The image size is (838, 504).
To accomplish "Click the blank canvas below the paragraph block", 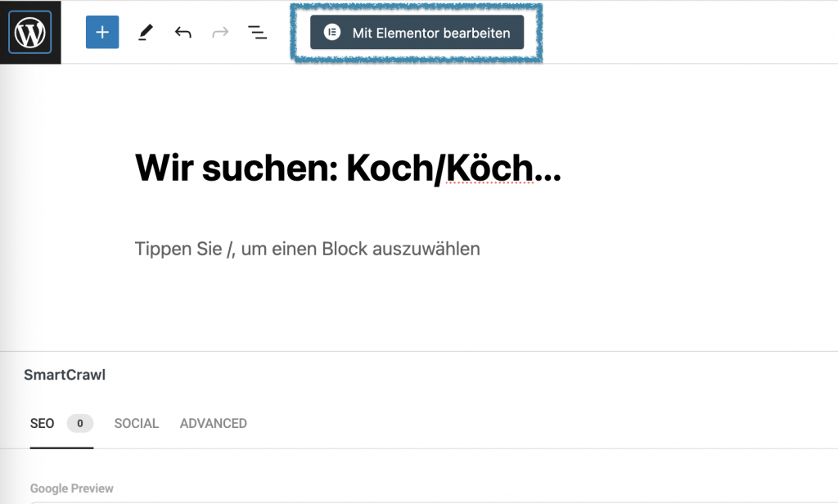I will click(409, 307).
